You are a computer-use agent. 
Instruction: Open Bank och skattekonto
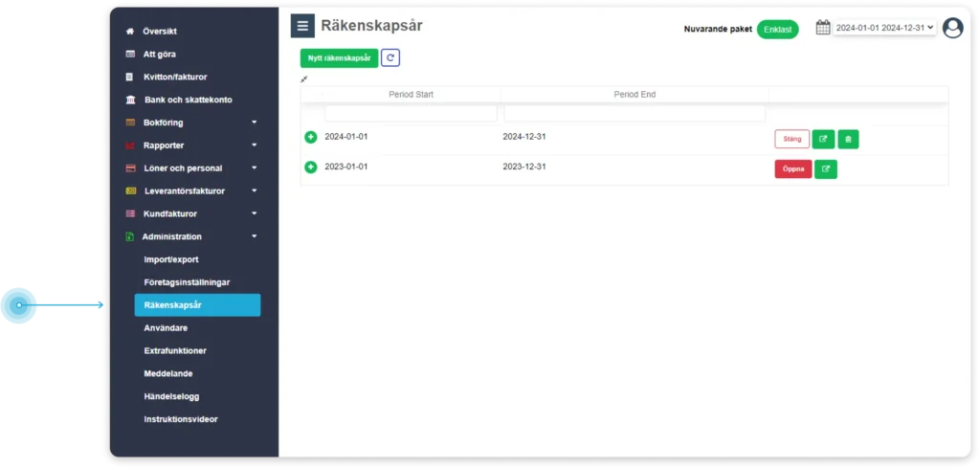(189, 100)
